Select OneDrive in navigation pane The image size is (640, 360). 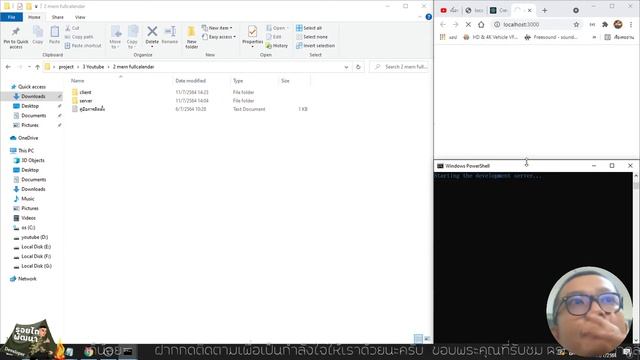tap(28, 138)
